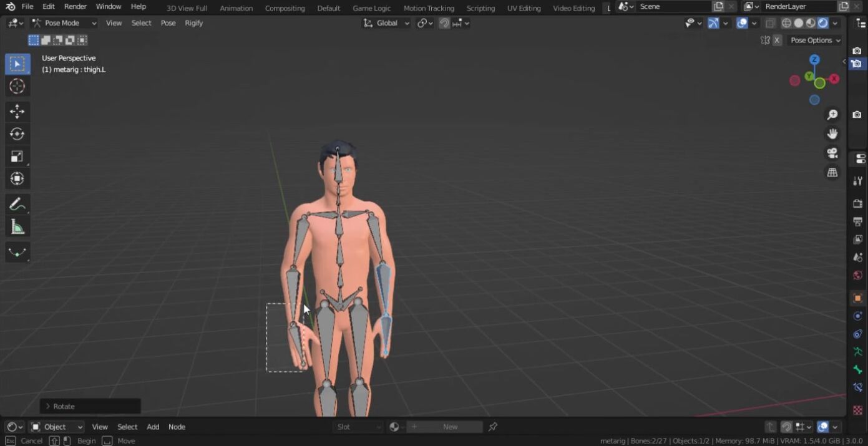Switch between perspective and orthographic grid icon
The width and height of the screenshot is (868, 446).
pyautogui.click(x=832, y=173)
